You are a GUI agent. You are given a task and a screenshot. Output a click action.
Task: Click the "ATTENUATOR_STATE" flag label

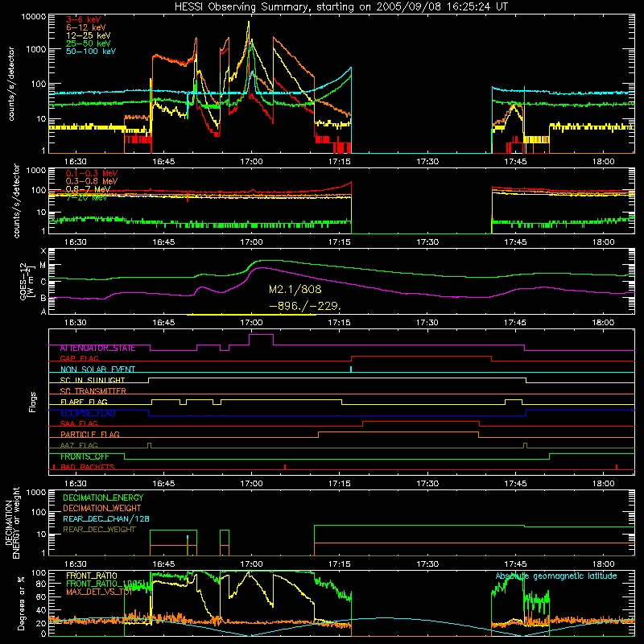[x=97, y=349]
